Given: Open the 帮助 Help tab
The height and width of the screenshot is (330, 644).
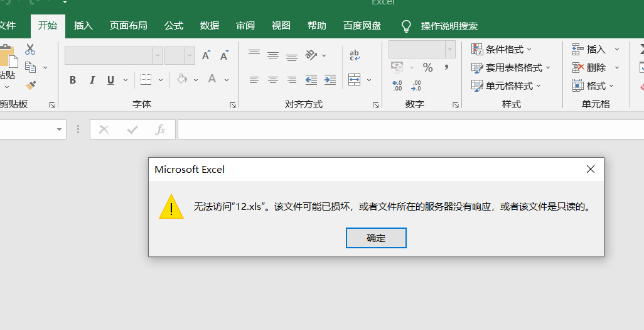Looking at the screenshot, I should click(316, 26).
